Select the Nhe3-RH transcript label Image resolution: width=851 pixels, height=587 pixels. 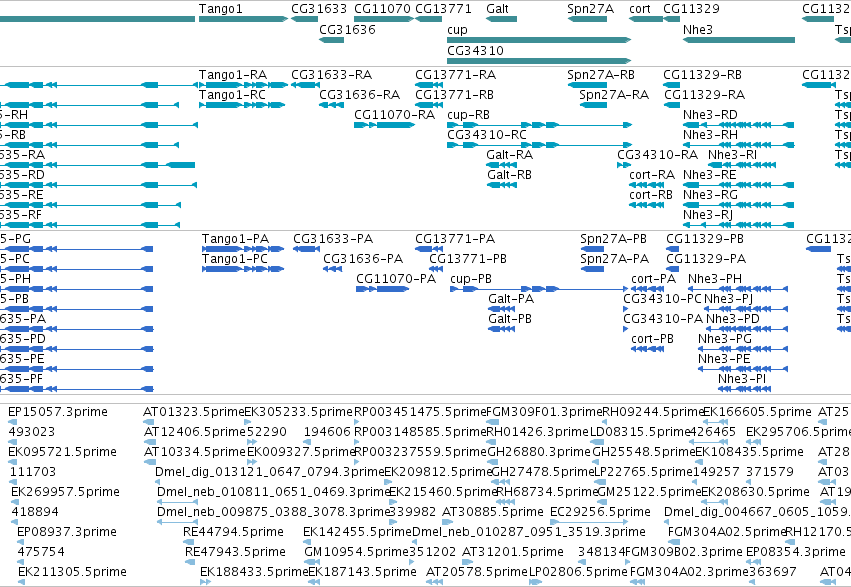[710, 135]
